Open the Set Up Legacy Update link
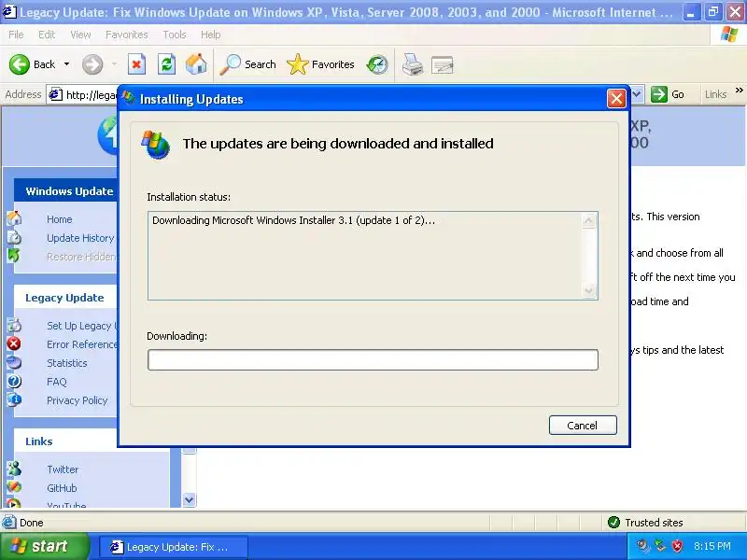The width and height of the screenshot is (747, 560). (x=81, y=326)
